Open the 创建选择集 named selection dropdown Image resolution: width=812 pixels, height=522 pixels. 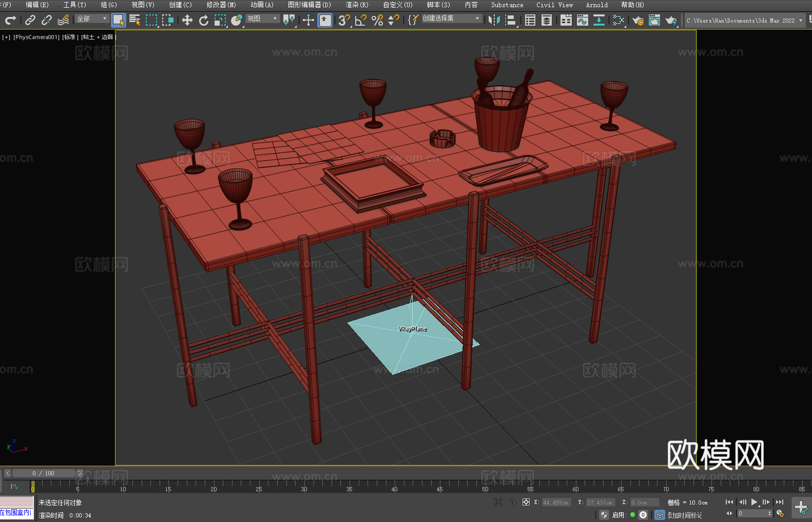(452, 18)
